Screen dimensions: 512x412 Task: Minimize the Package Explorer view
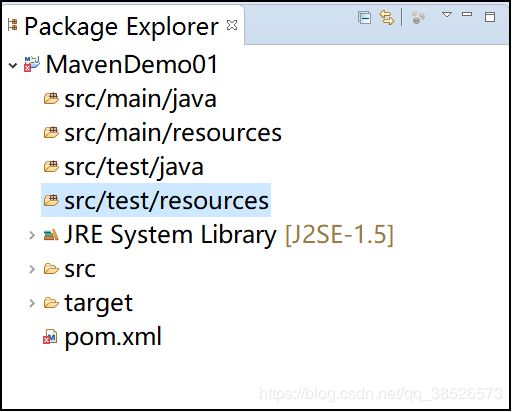pos(467,14)
